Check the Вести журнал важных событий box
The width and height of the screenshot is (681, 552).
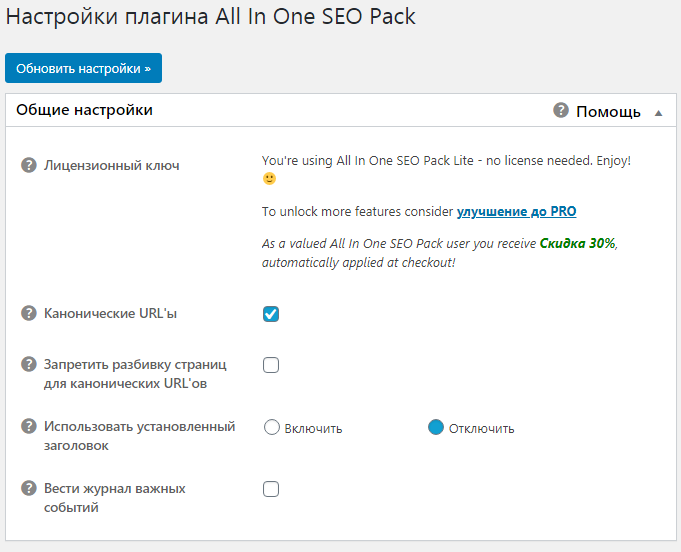tap(271, 489)
